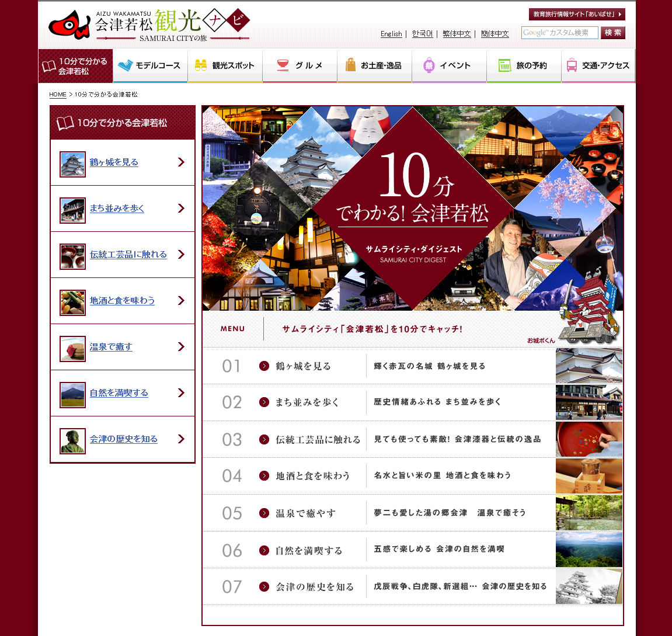Click the 検索 search button
672x636 pixels.
pos(613,33)
